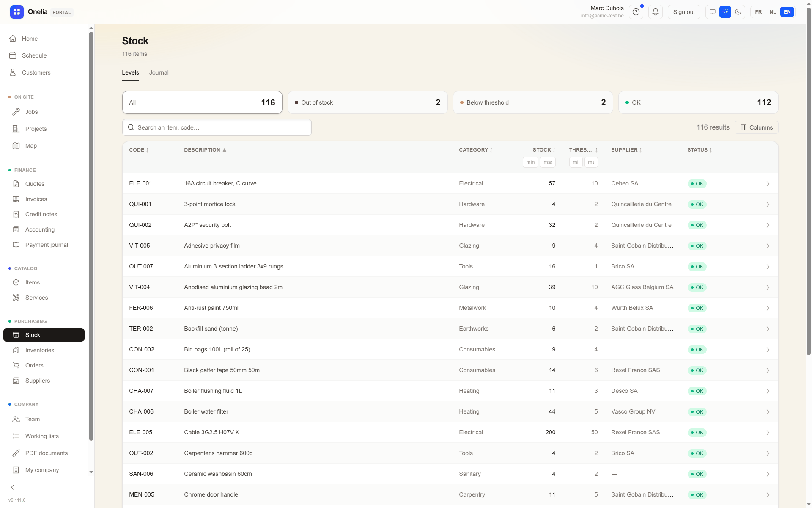Click the page vertical scrollbar
This screenshot has height=508, width=812.
pyautogui.click(x=809, y=182)
